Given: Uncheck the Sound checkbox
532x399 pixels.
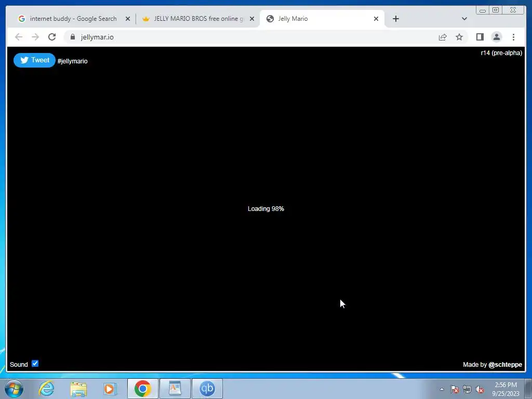Looking at the screenshot, I should 35,364.
